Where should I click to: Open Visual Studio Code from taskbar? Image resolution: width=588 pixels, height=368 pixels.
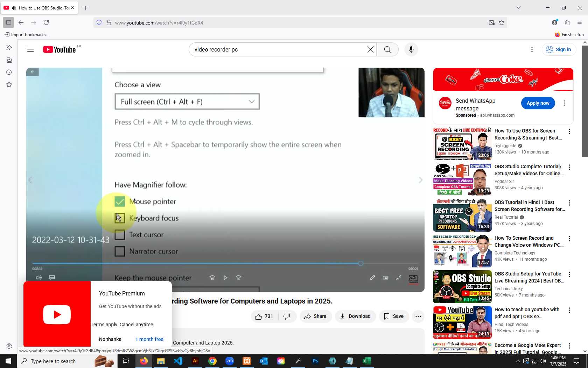coord(178,361)
